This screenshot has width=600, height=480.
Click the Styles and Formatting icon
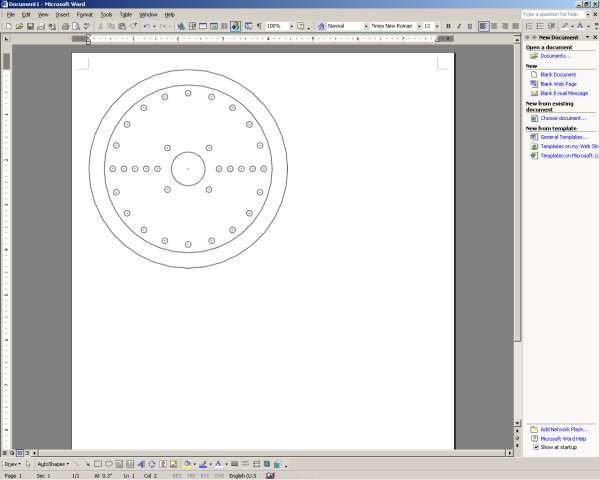pyautogui.click(x=321, y=26)
